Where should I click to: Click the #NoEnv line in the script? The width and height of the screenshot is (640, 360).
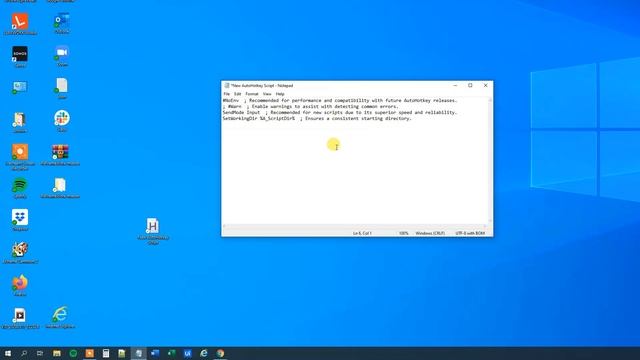point(340,100)
